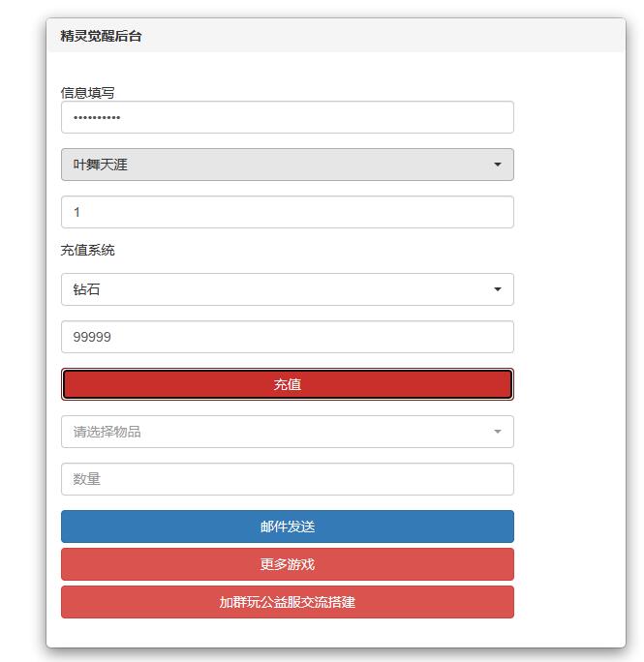Click 加群玩公益服交流搭建 button
This screenshot has height=662, width=644.
pyautogui.click(x=288, y=602)
